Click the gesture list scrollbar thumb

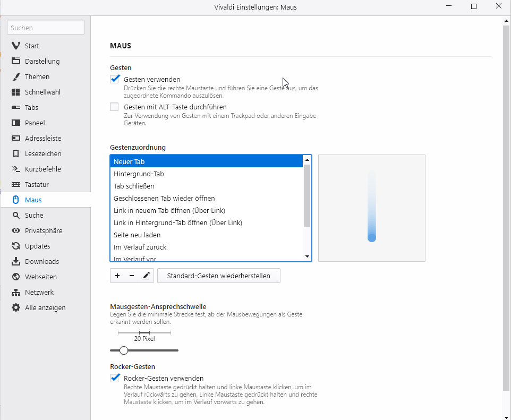click(x=307, y=196)
